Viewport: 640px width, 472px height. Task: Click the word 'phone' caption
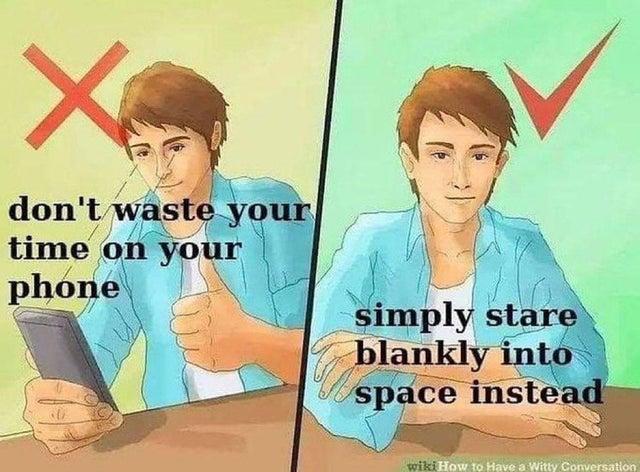64,289
